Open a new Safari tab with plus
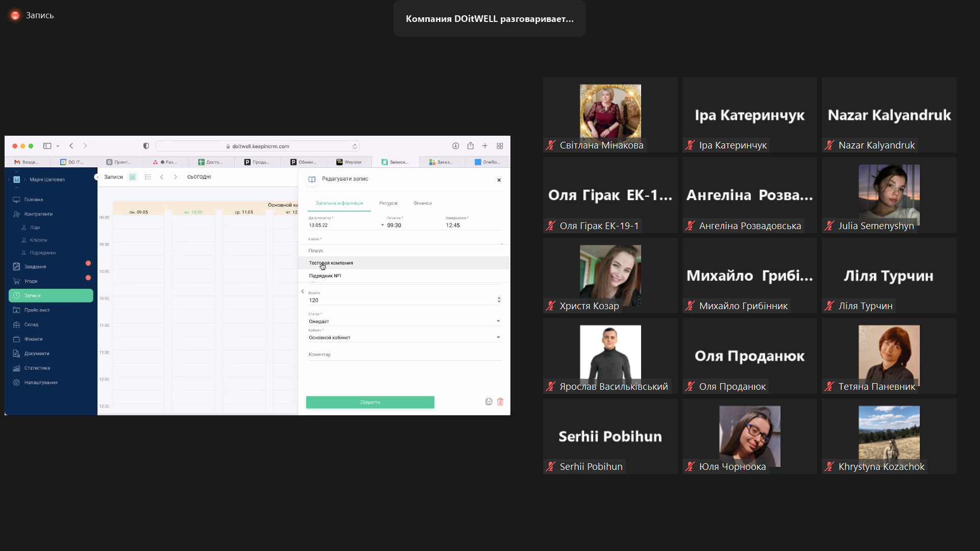 tap(485, 146)
